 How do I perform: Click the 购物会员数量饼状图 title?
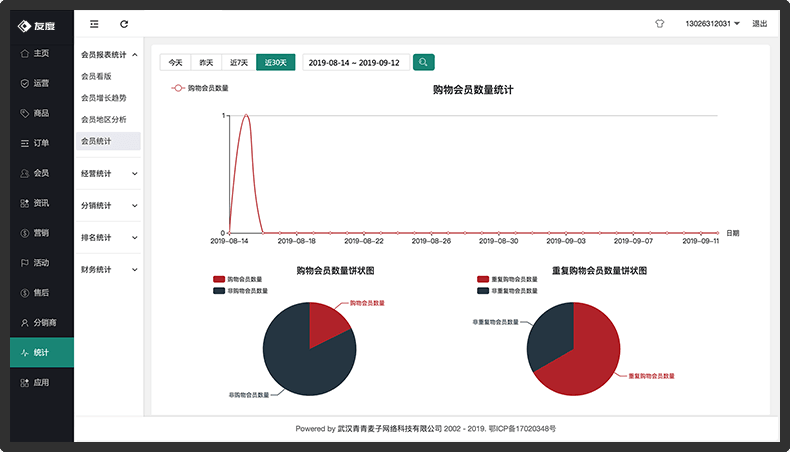click(x=335, y=271)
